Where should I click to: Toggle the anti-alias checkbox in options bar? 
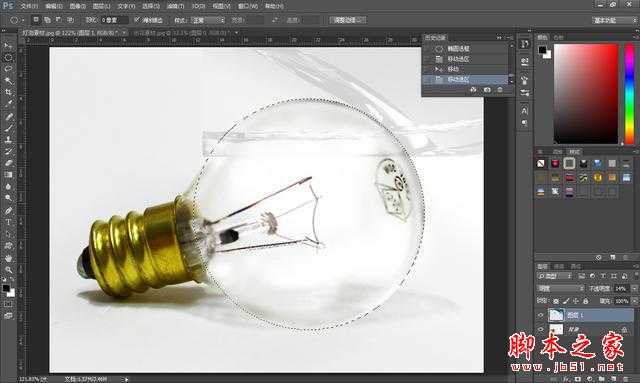tap(137, 20)
